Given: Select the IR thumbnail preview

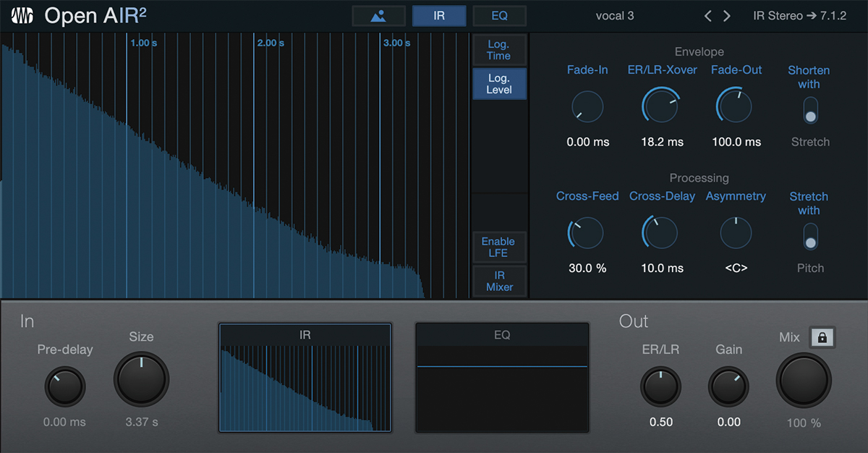Looking at the screenshot, I should click(305, 378).
